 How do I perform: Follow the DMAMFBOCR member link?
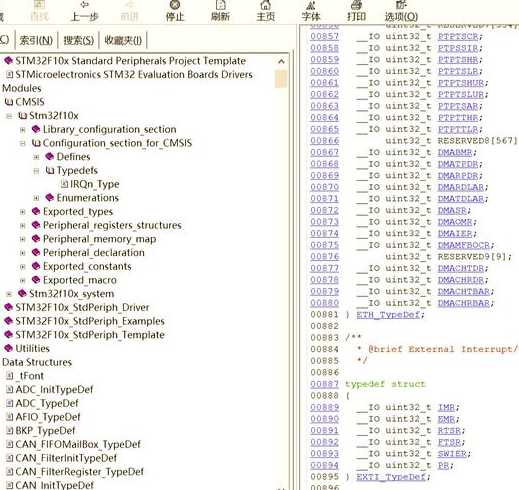tap(464, 245)
